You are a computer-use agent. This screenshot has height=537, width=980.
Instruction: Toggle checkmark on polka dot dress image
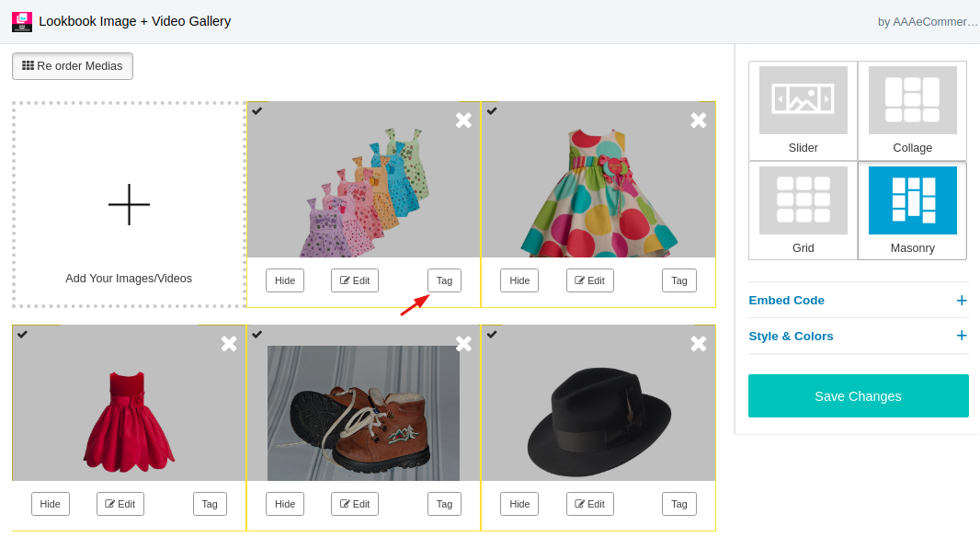(x=492, y=110)
